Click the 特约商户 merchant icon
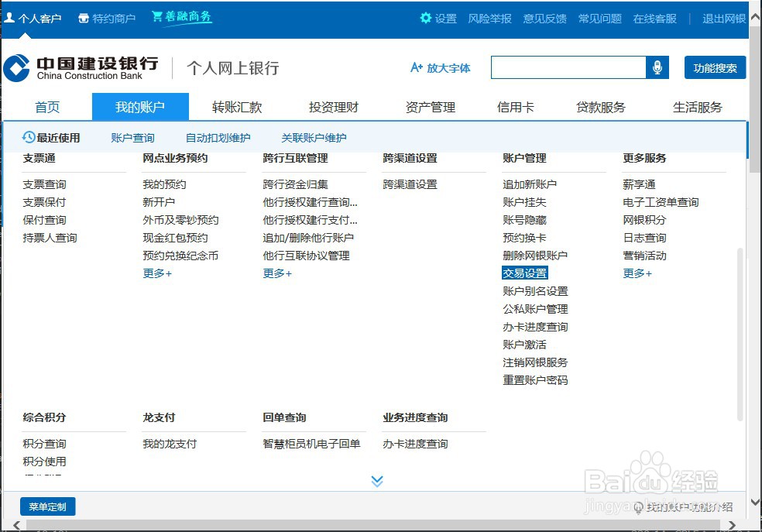Screen dimensions: 762x532 point(84,18)
